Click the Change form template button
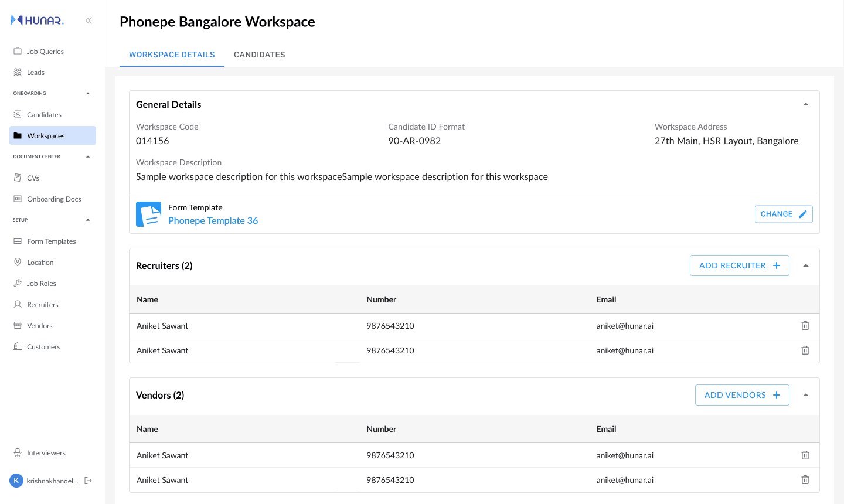The height and width of the screenshot is (504, 844). (x=784, y=214)
